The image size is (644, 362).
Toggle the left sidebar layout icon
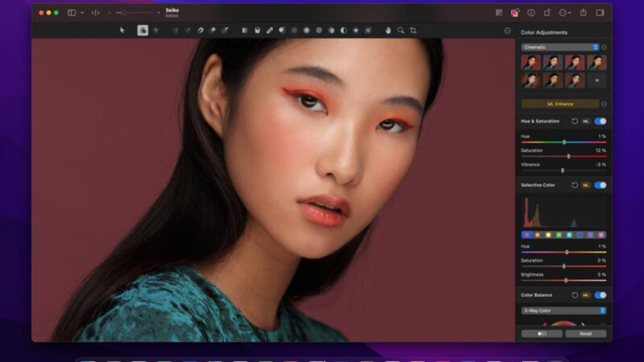coord(72,13)
